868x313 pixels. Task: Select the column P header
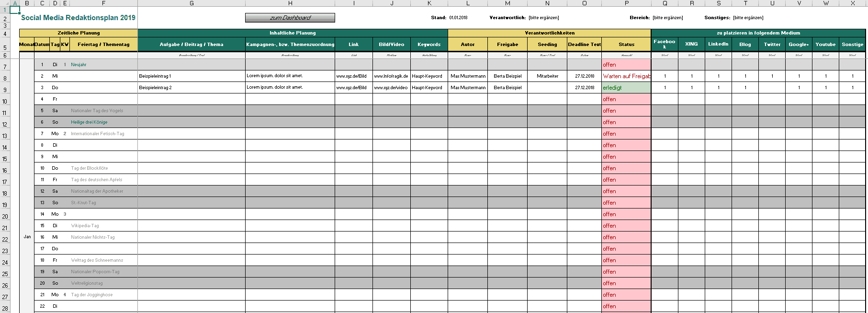point(626,3)
